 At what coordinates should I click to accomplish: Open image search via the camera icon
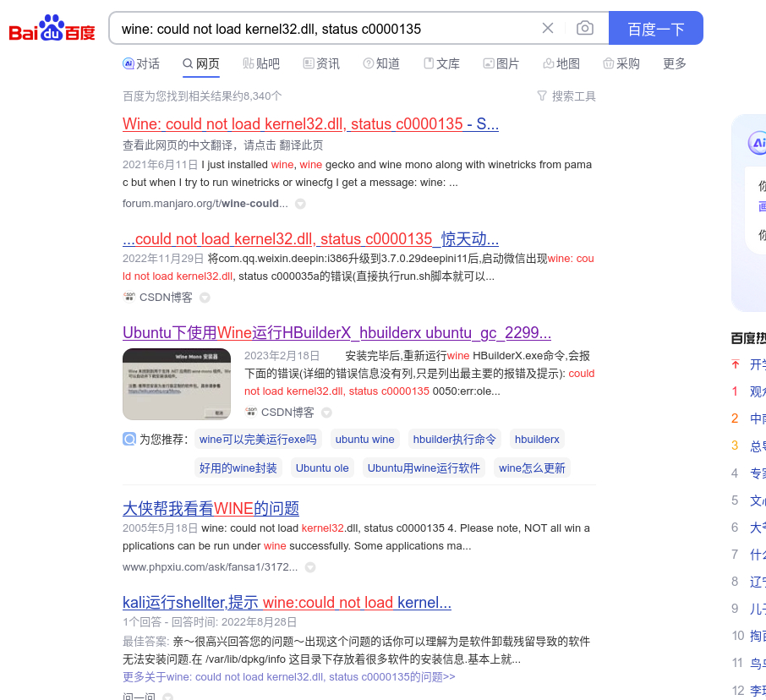point(585,29)
